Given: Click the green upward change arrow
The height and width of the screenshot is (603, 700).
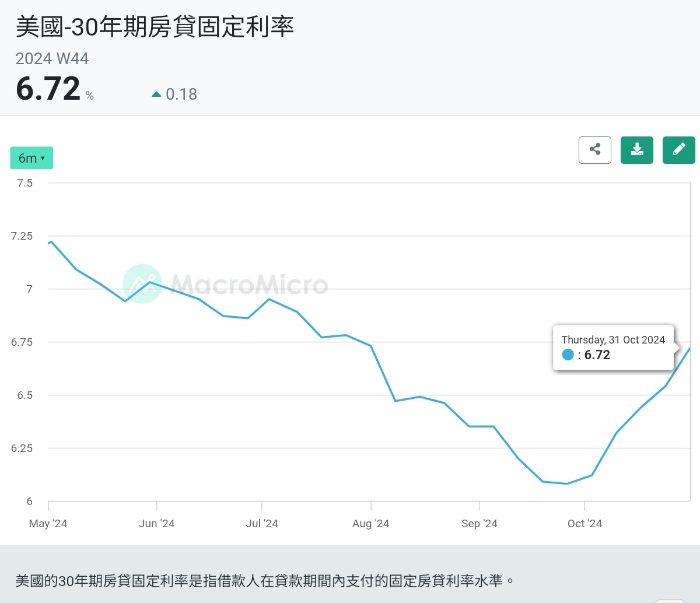Looking at the screenshot, I should pyautogui.click(x=156, y=93).
